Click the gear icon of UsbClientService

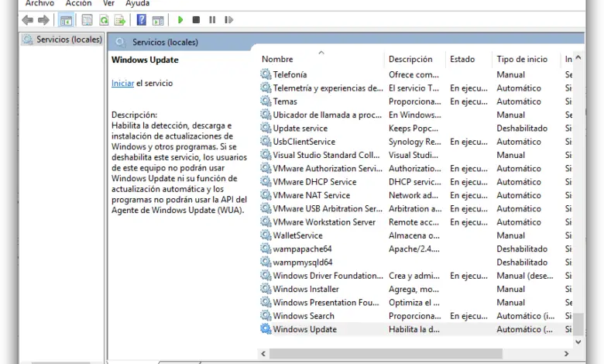point(266,141)
